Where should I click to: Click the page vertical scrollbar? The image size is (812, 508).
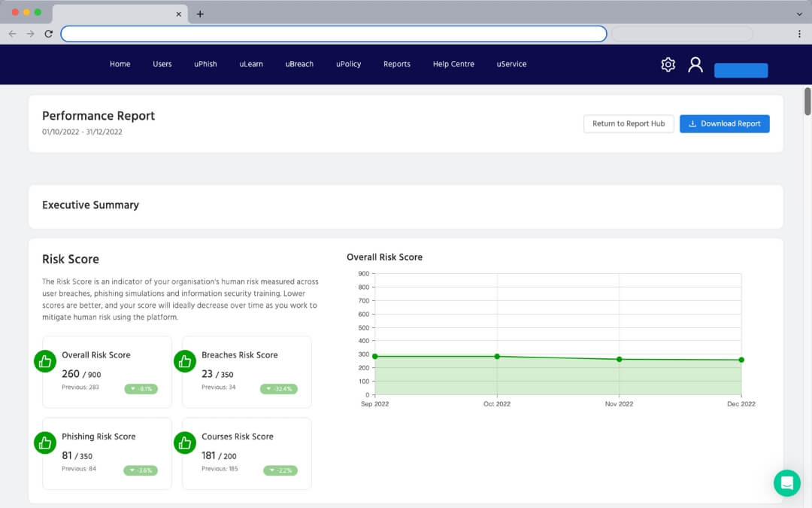pyautogui.click(x=807, y=102)
